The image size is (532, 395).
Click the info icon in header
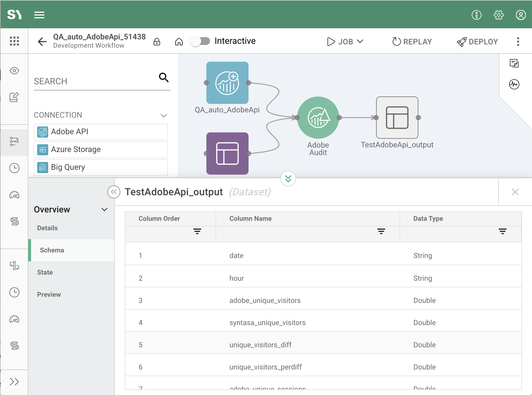click(x=476, y=15)
